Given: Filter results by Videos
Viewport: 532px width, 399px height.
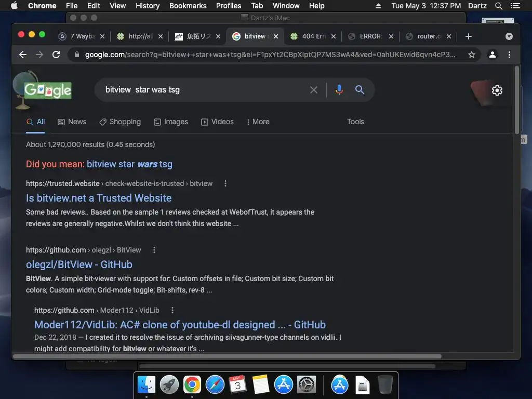Looking at the screenshot, I should tap(217, 122).
